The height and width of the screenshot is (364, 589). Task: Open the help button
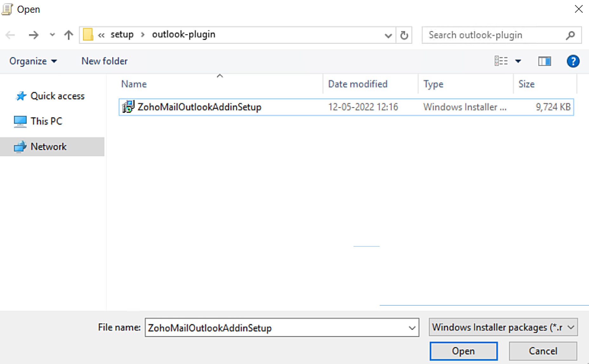pyautogui.click(x=573, y=61)
